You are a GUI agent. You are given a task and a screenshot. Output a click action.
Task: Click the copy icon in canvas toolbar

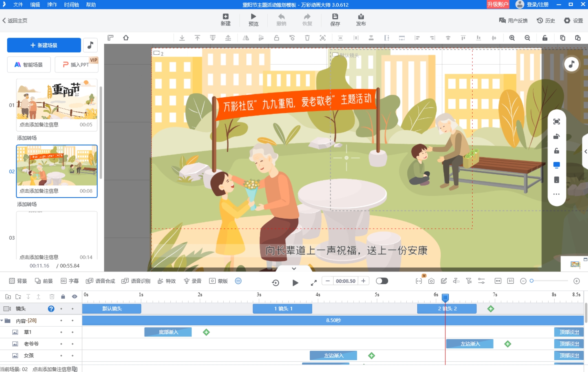pyautogui.click(x=562, y=38)
